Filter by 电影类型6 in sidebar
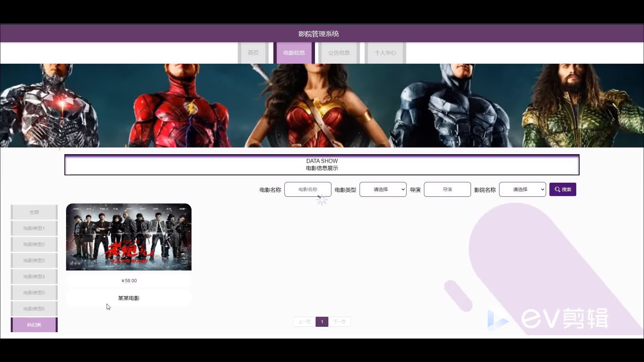The height and width of the screenshot is (362, 644). pyautogui.click(x=34, y=309)
